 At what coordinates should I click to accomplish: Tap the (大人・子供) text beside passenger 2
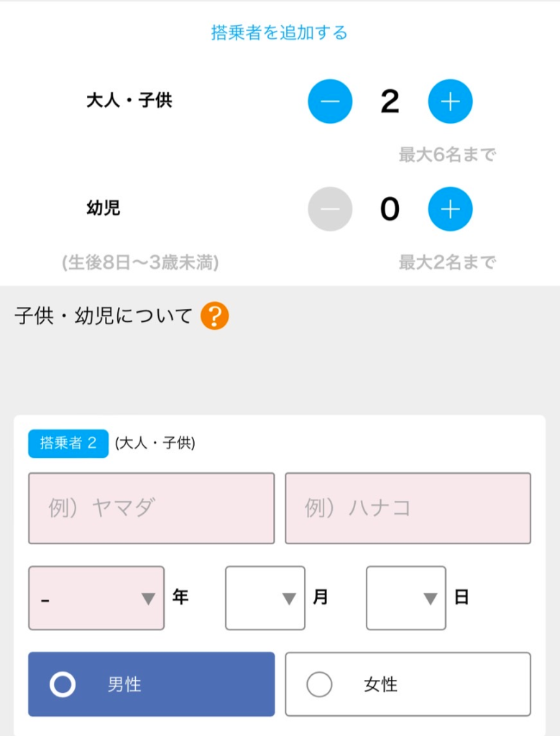[155, 443]
